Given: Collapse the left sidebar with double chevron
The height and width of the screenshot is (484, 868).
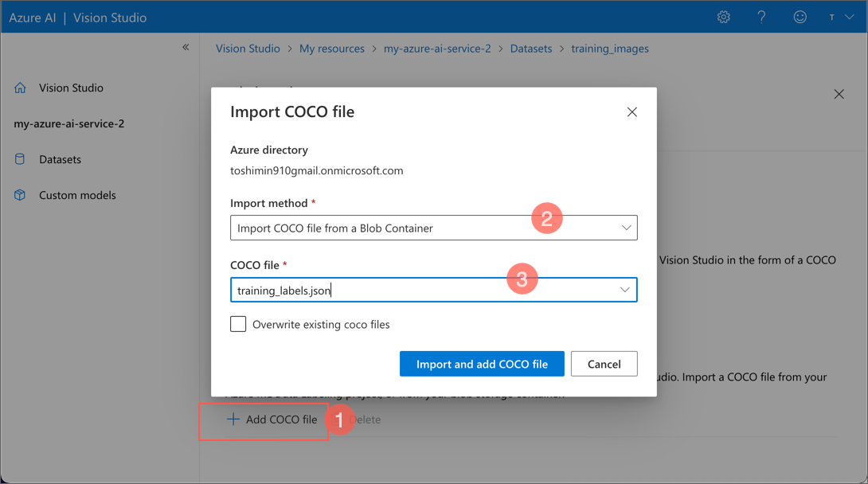Looking at the screenshot, I should click(186, 48).
